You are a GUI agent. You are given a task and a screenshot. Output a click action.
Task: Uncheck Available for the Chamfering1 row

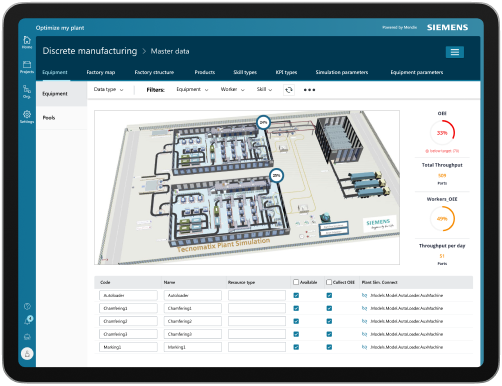click(296, 308)
